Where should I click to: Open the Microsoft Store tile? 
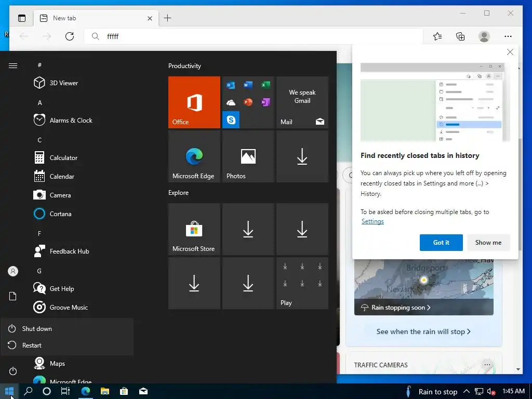pyautogui.click(x=194, y=229)
